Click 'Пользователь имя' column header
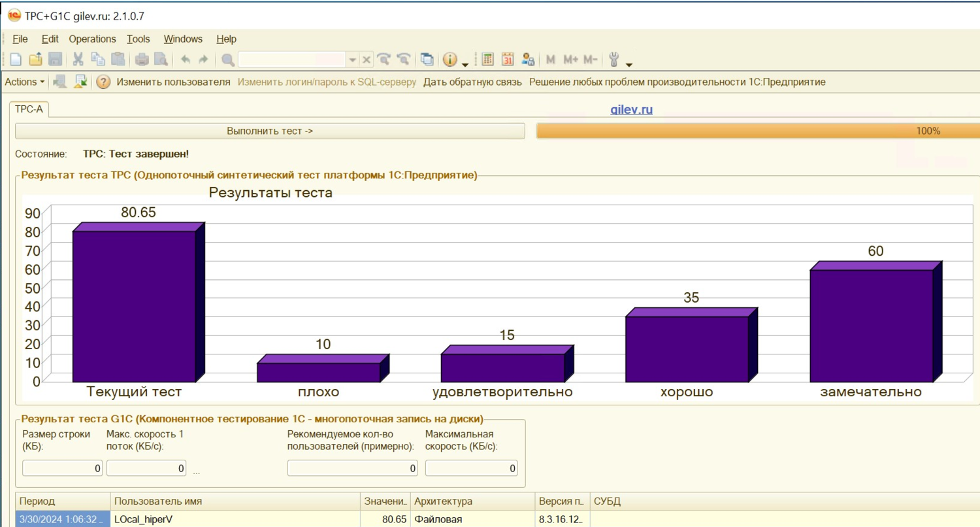The height and width of the screenshot is (527, 980). [235, 501]
